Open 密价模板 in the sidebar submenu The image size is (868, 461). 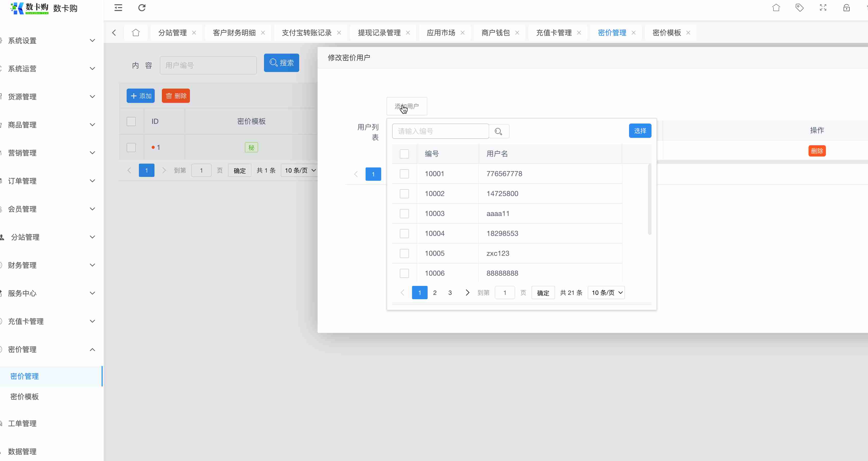coord(25,397)
